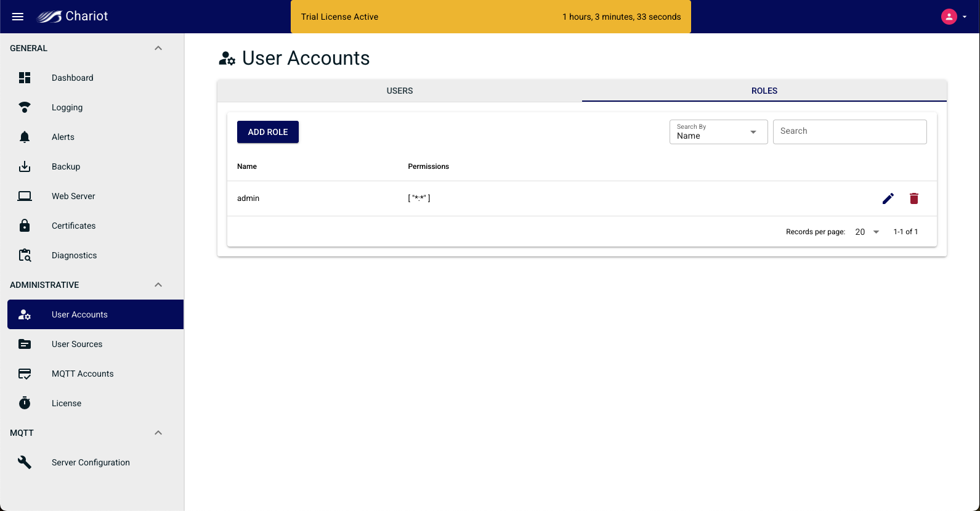Image resolution: width=980 pixels, height=511 pixels.
Task: Collapse the GENERAL sidebar section
Action: coord(158,48)
